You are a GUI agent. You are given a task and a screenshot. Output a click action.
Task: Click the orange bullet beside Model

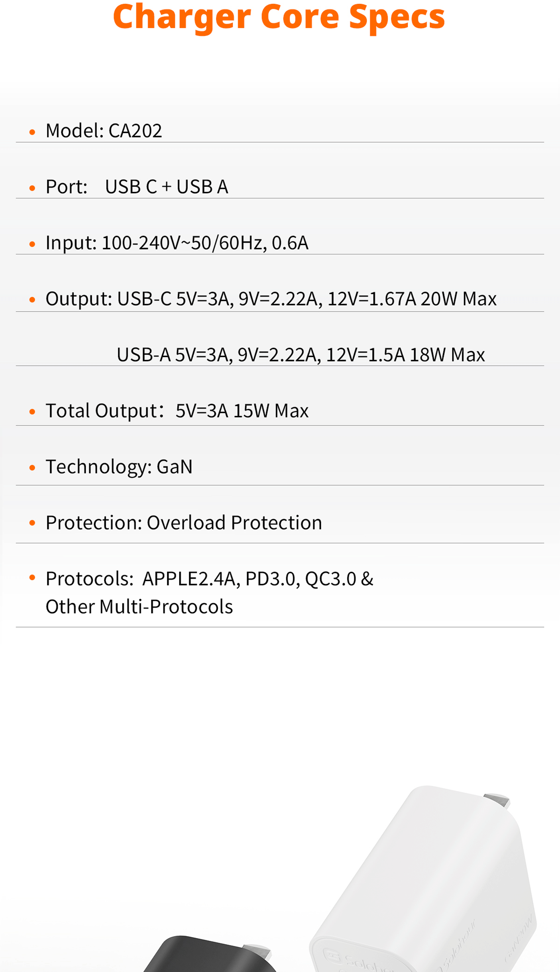click(x=32, y=132)
